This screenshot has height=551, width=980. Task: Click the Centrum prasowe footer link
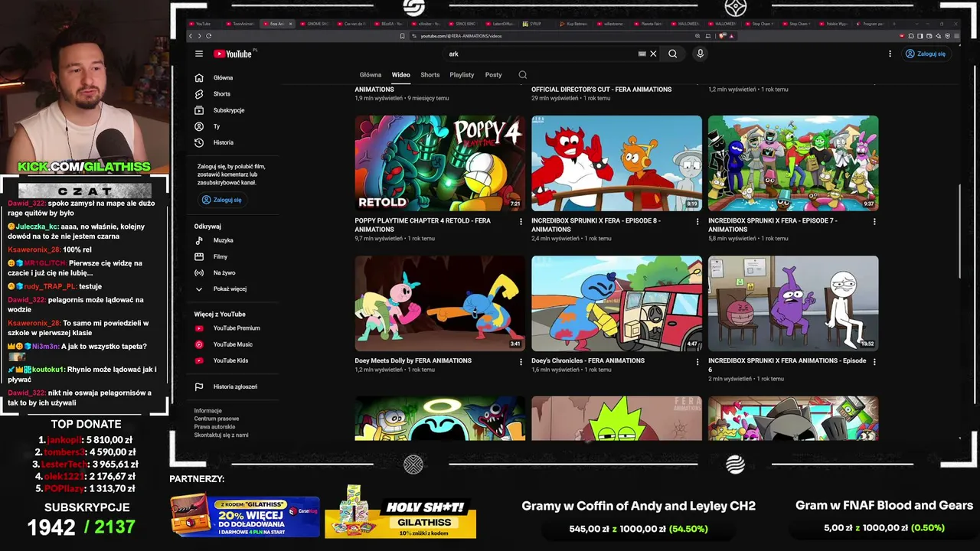[217, 419]
